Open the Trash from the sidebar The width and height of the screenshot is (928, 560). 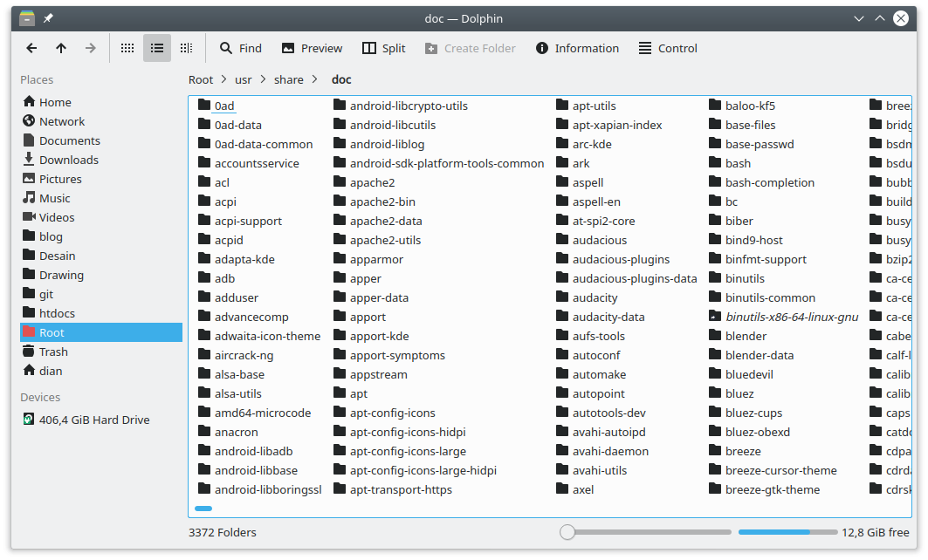point(54,351)
